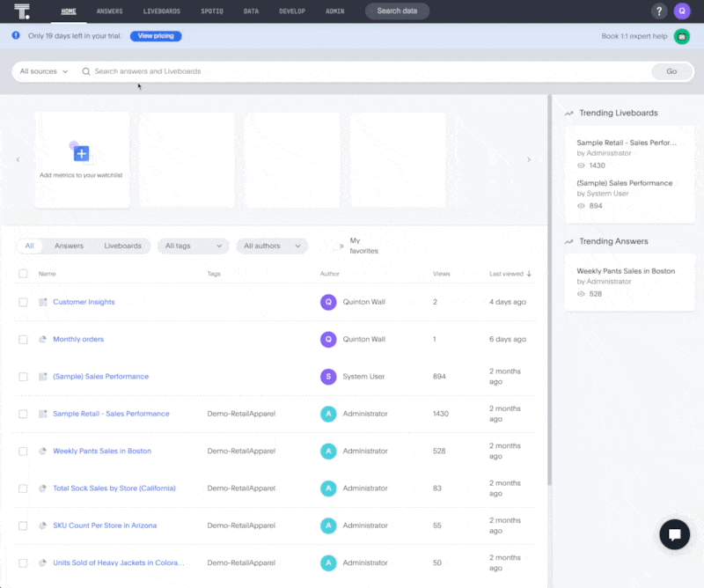704x588 pixels.
Task: Go to the Data nav tab
Action: (251, 11)
